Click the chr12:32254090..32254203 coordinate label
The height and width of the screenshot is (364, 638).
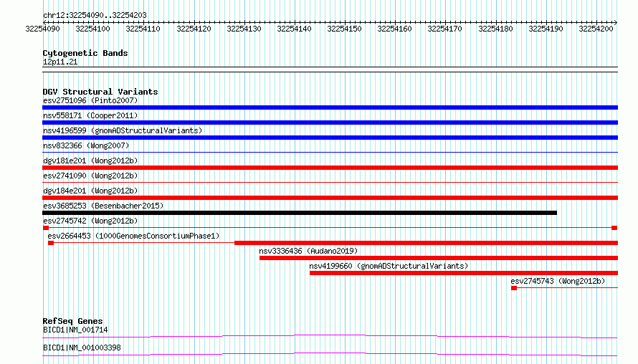(x=95, y=15)
